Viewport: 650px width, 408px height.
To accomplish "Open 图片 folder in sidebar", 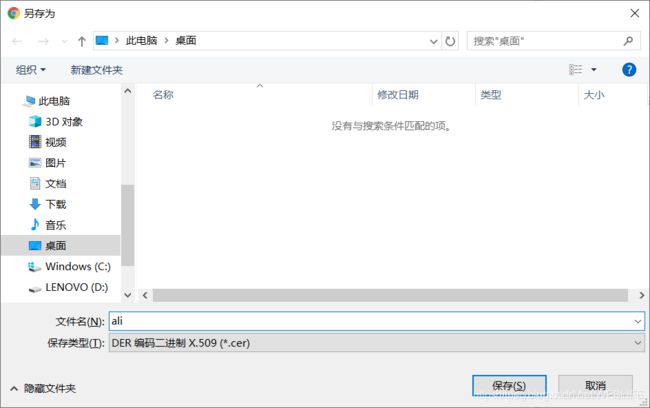I will click(x=56, y=163).
